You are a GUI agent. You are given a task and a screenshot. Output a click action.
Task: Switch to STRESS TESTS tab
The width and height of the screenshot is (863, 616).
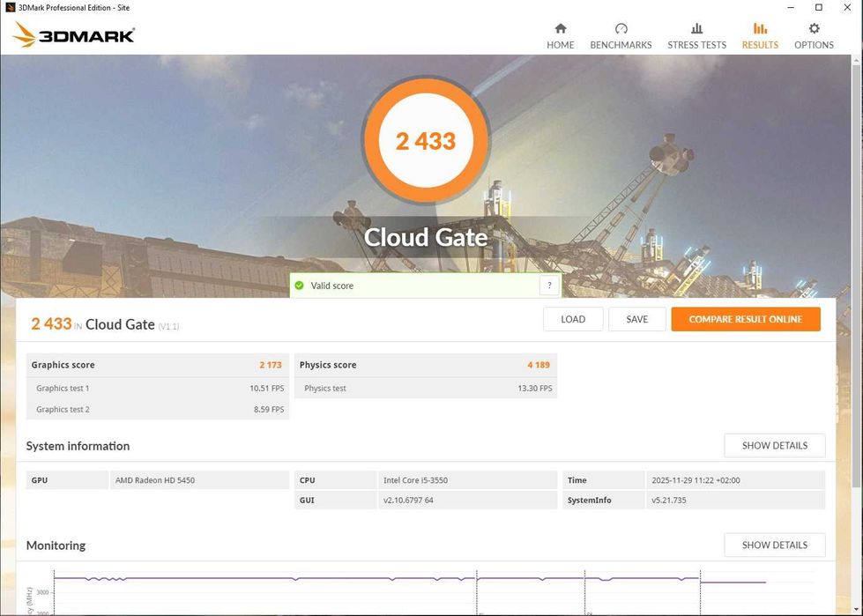pos(696,36)
